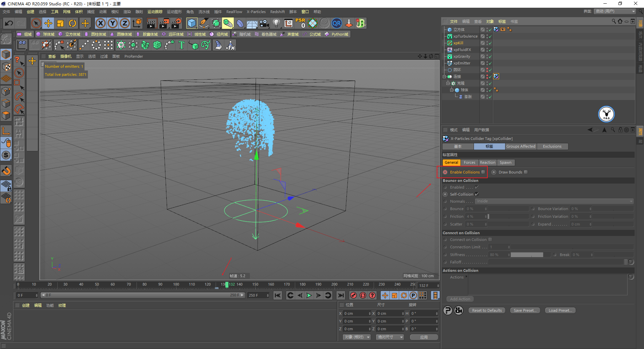Add a Cube primitive from toolbar
This screenshot has width=644, height=349.
coord(192,23)
